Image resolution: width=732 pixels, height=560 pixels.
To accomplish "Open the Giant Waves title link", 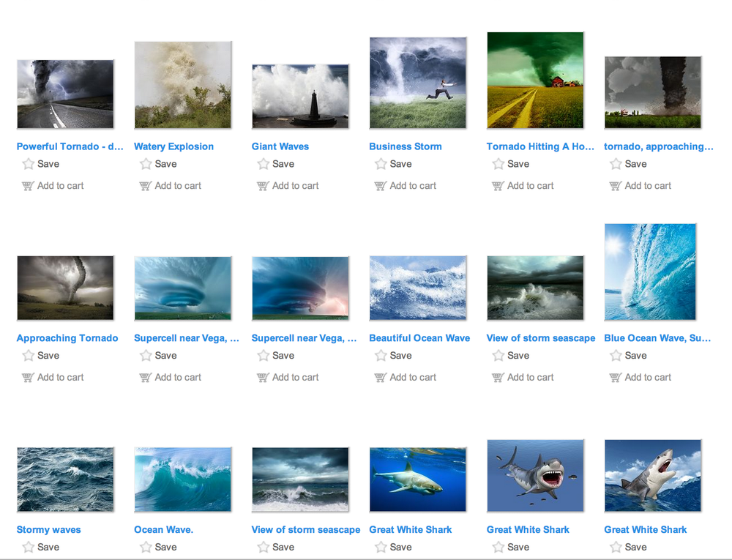I will [280, 146].
